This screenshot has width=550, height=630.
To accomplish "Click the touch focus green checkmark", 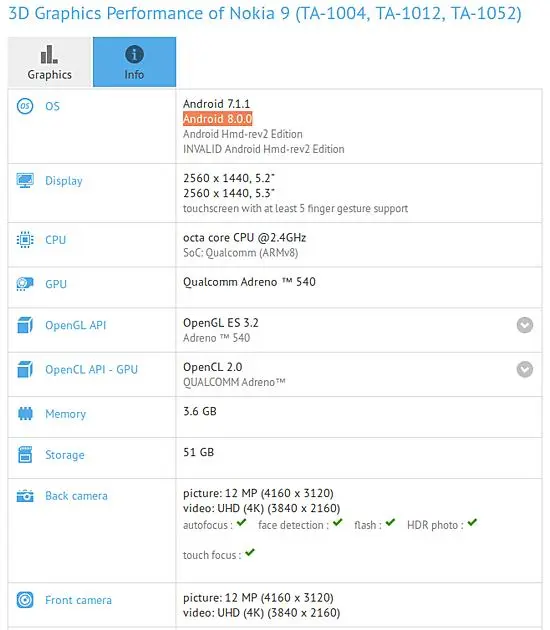I will coord(250,552).
